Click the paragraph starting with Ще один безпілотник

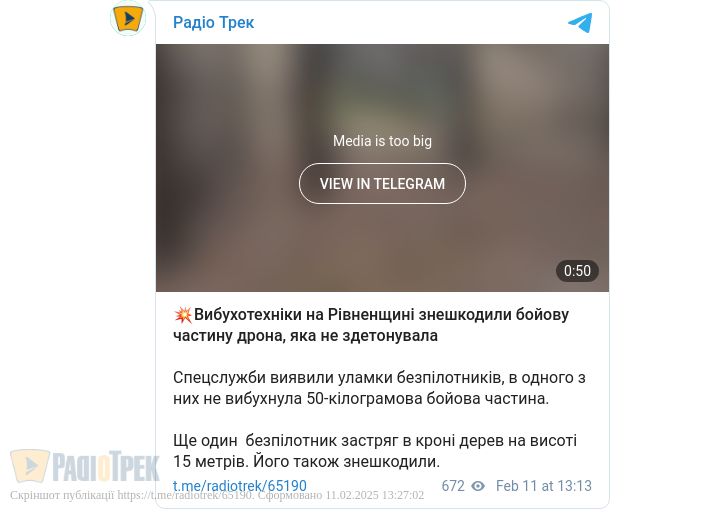click(375, 451)
